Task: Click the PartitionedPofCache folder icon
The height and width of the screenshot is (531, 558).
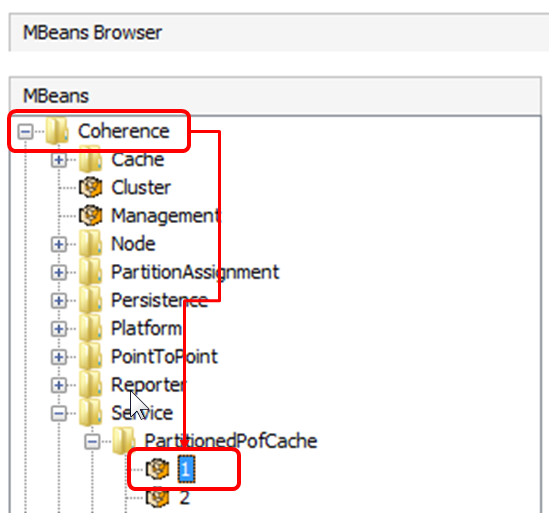Action: (x=124, y=441)
